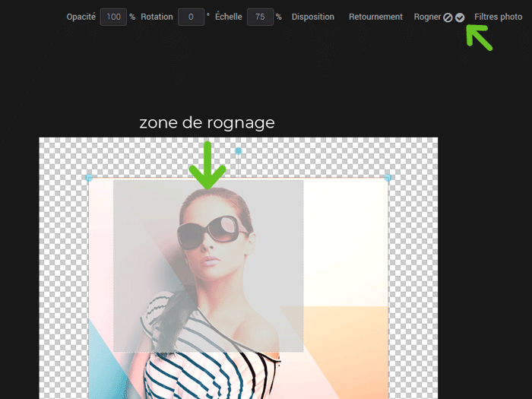Click the Échelle label
Screen dimensions: 532x399
(228, 17)
